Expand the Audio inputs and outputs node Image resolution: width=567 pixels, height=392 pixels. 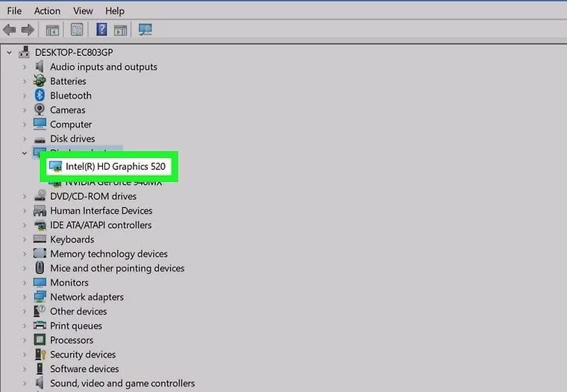[x=24, y=67]
